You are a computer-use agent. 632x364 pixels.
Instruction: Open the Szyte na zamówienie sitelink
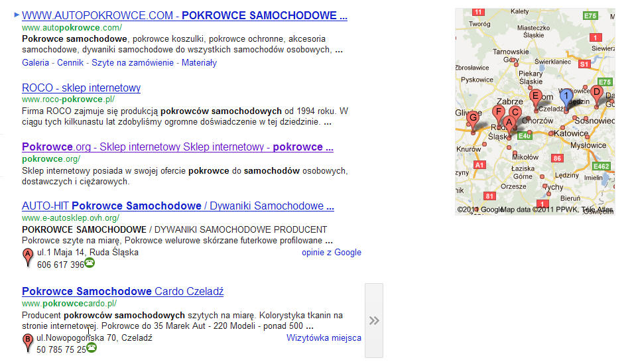[x=133, y=63]
